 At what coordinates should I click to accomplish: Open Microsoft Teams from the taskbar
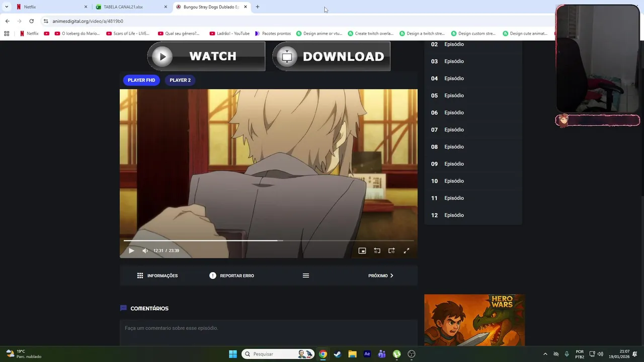(382, 354)
